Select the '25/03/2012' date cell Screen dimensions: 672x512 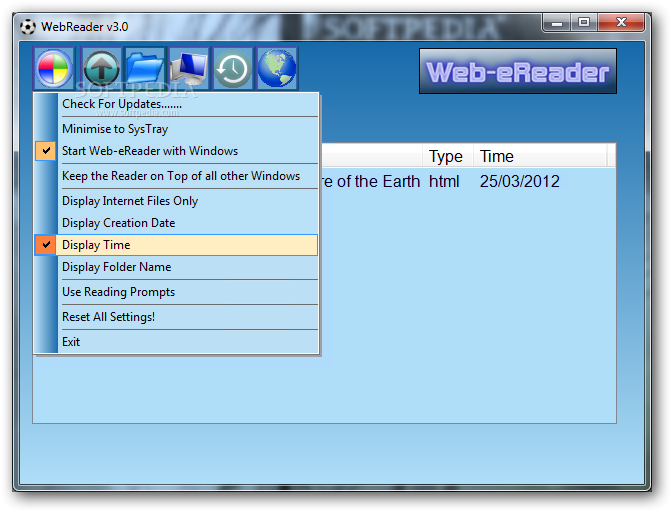(x=519, y=182)
